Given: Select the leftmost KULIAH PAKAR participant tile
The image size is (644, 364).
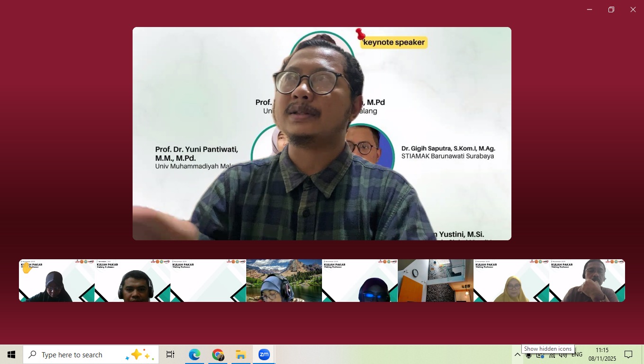Looking at the screenshot, I should point(56,280).
